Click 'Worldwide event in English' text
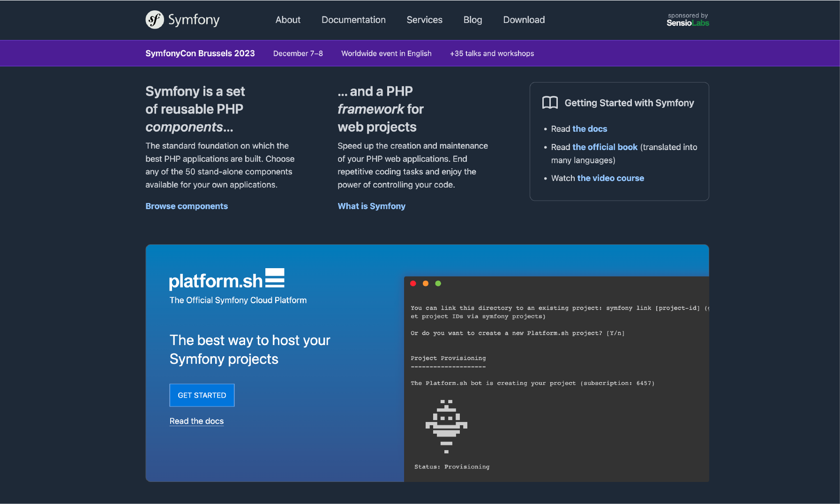The height and width of the screenshot is (504, 840). click(386, 53)
